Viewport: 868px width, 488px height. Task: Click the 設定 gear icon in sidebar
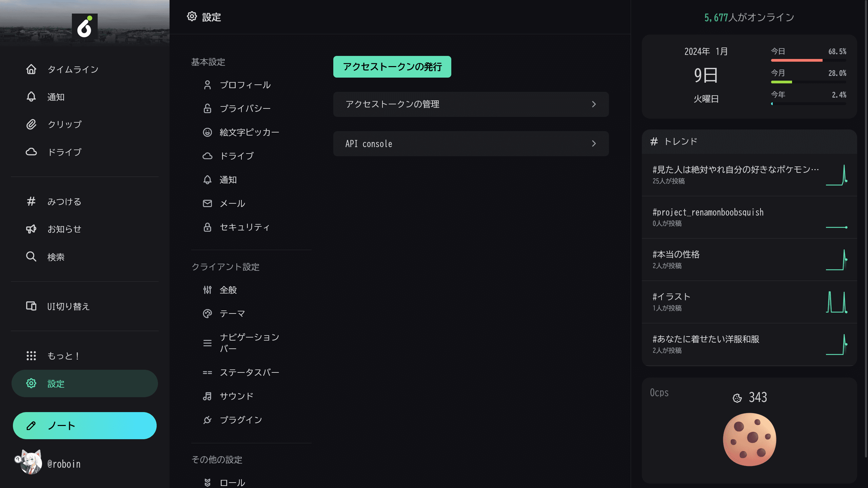point(31,383)
